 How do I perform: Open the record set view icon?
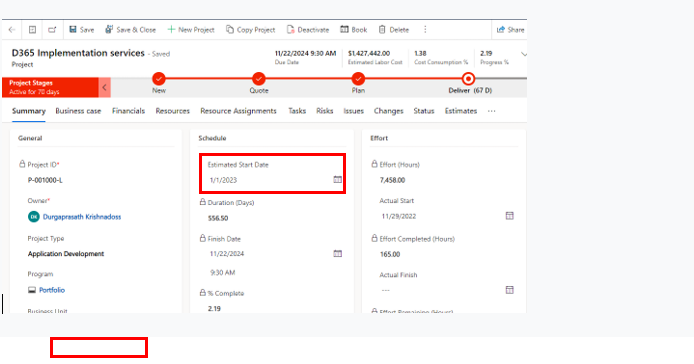[32, 30]
